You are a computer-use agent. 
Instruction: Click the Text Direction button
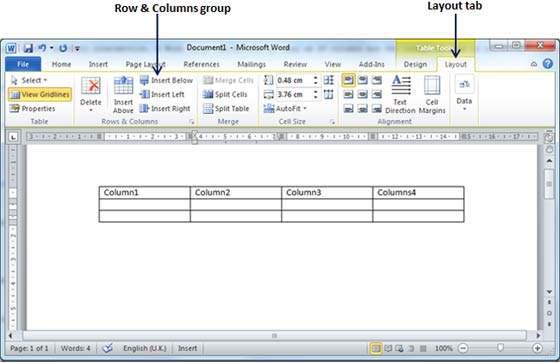(400, 94)
